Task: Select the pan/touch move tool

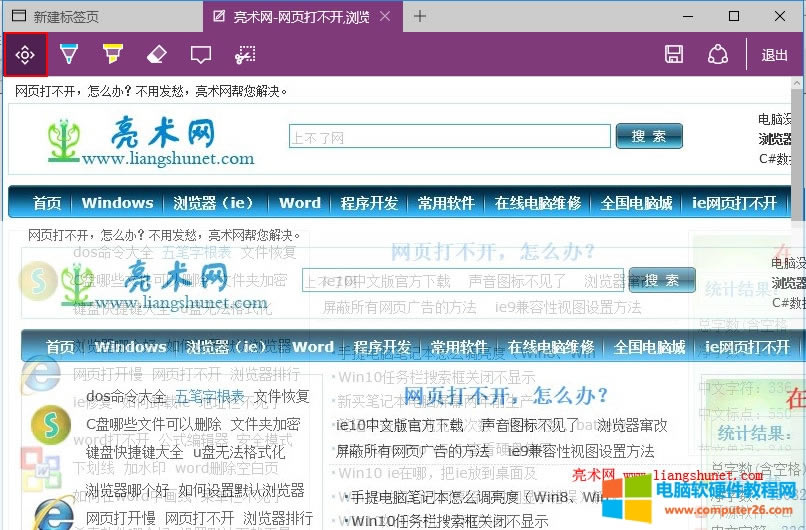Action: click(26, 54)
